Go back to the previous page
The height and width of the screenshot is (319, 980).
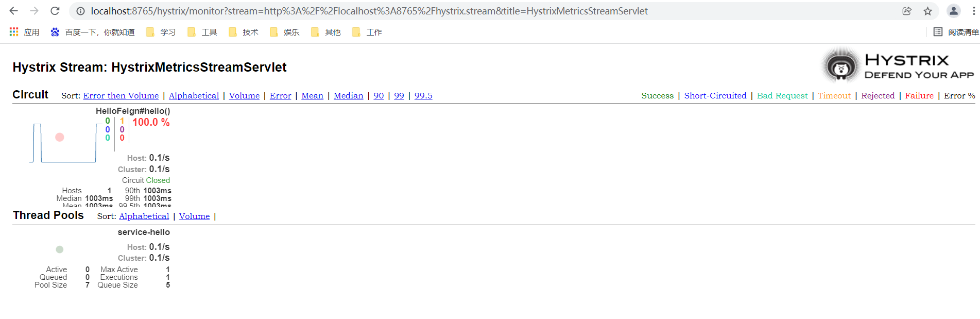coord(14,11)
